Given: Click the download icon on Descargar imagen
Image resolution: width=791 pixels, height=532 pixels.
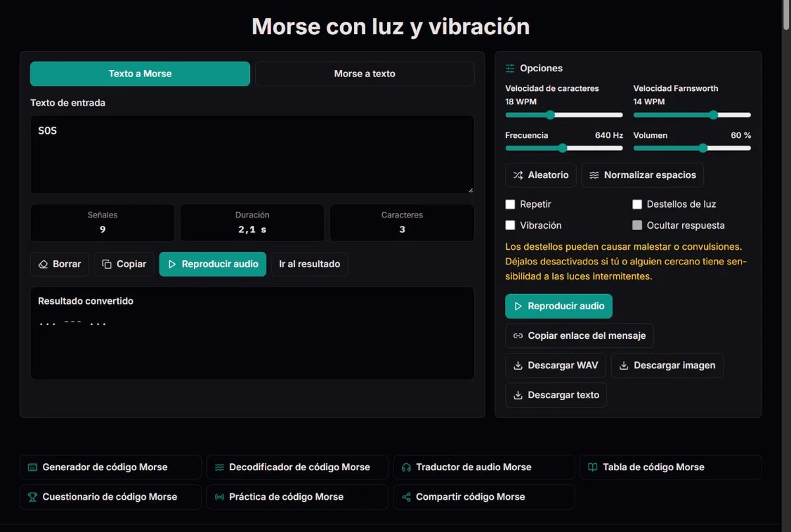Looking at the screenshot, I should (624, 365).
